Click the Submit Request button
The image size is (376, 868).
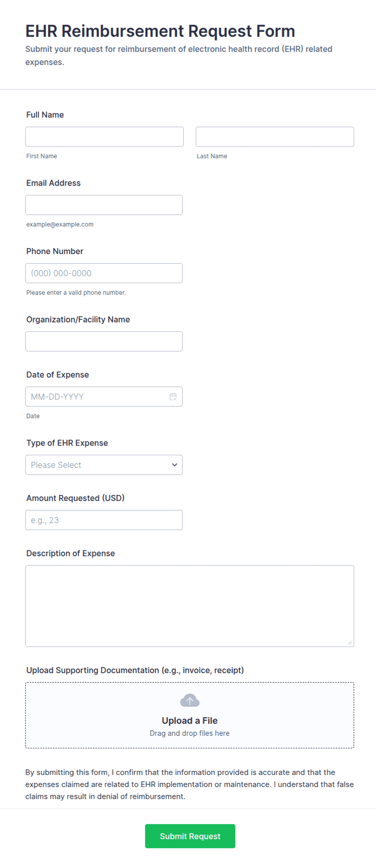190,836
